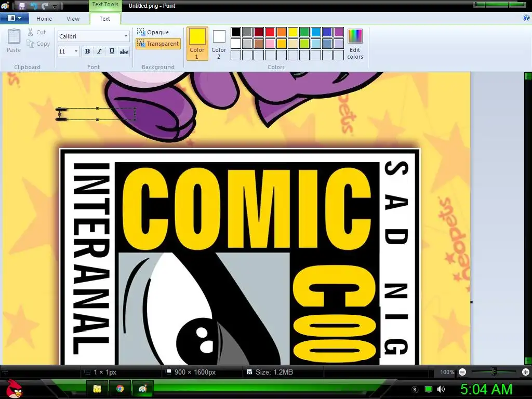This screenshot has width=532, height=399.
Task: Undo the last action
Action: pyautogui.click(x=34, y=6)
